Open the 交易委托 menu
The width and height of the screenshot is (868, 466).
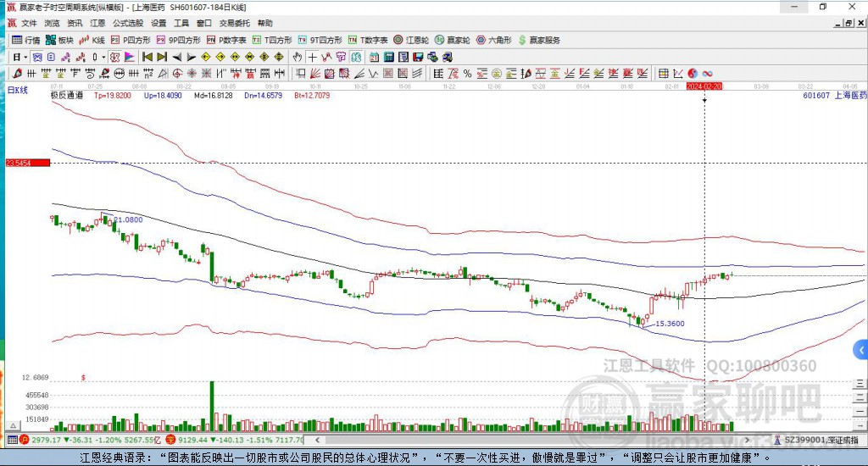pos(235,23)
